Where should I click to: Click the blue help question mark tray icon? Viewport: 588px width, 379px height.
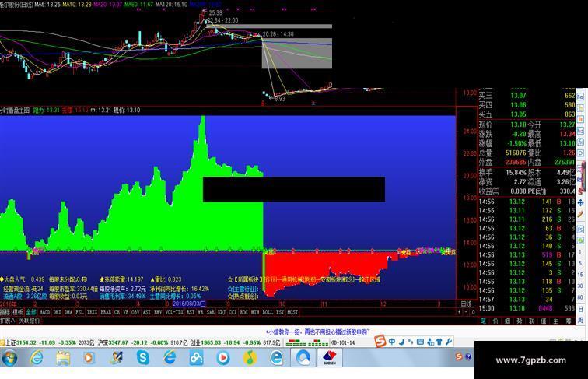point(468,356)
